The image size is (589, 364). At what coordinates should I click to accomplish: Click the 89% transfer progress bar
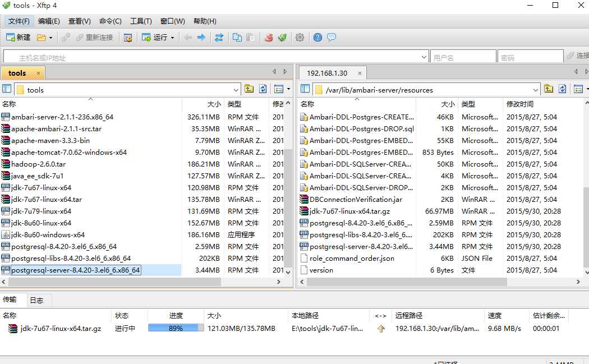(x=176, y=328)
